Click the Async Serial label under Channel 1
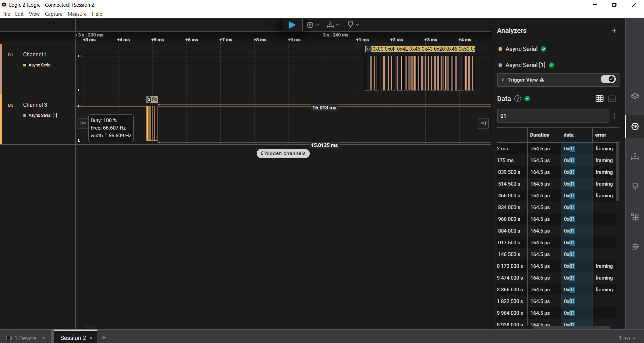Screen dimensions: 644x343 pyautogui.click(x=40, y=65)
